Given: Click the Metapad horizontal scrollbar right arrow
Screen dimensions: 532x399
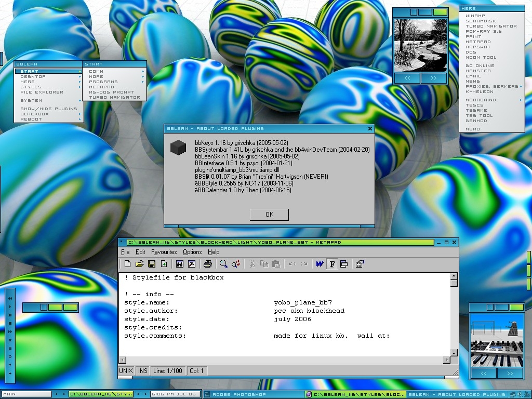Looking at the screenshot, I should pos(447,360).
